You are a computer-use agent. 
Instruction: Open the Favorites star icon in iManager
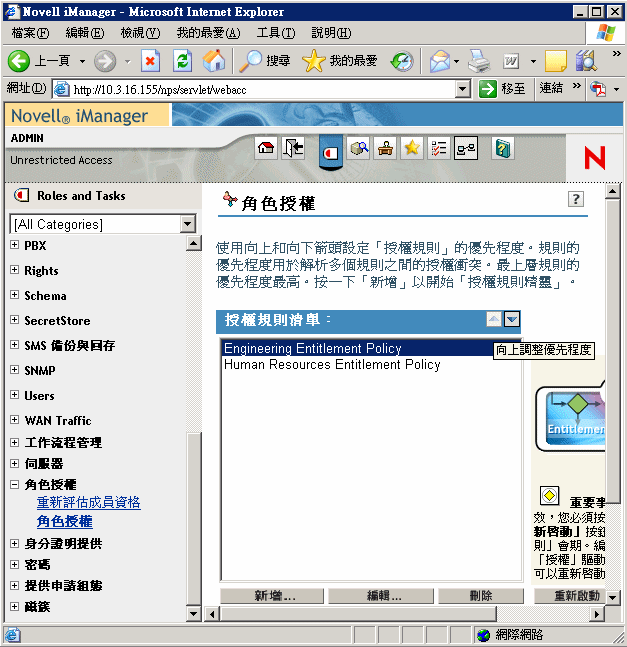[x=412, y=148]
